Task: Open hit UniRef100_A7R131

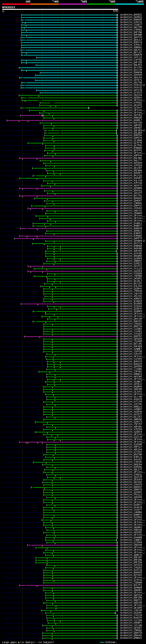Action: click(131, 22)
